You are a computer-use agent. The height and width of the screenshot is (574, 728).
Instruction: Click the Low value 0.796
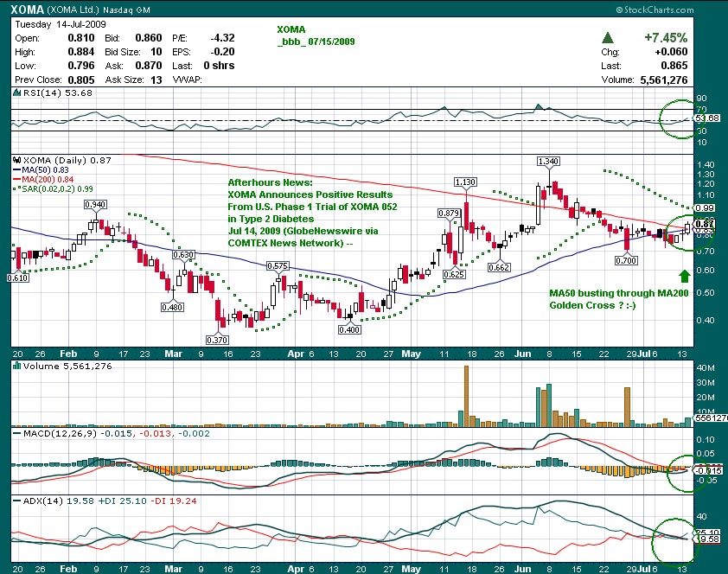tap(81, 66)
